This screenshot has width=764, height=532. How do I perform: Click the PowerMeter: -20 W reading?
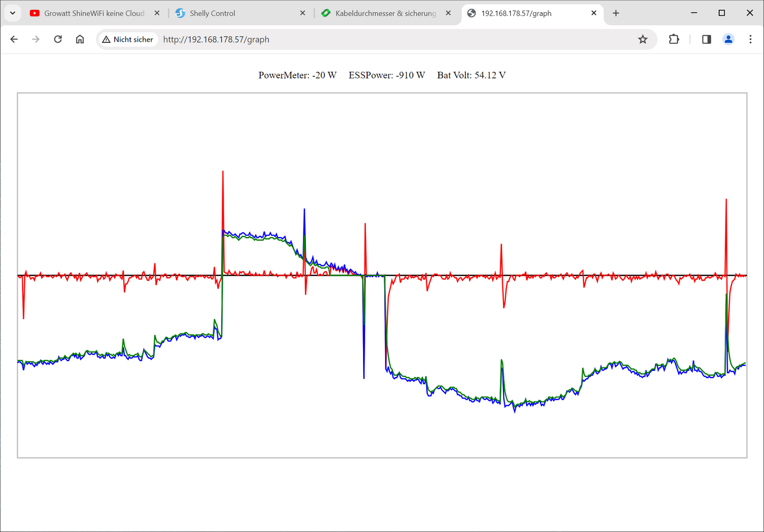298,75
